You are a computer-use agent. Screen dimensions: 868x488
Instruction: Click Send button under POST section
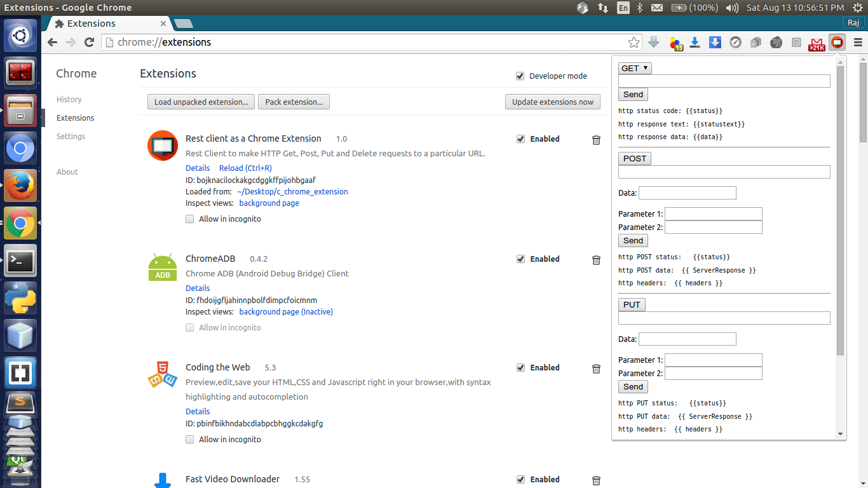tap(633, 241)
